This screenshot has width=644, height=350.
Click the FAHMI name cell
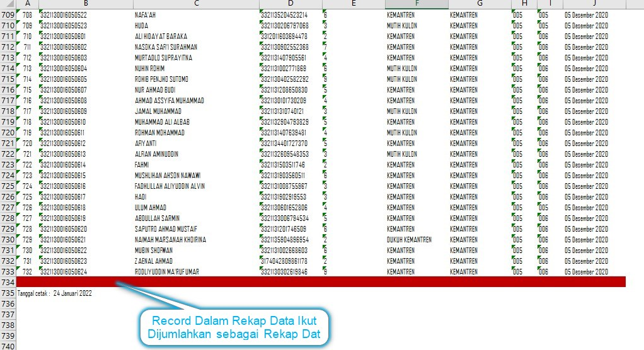point(197,164)
